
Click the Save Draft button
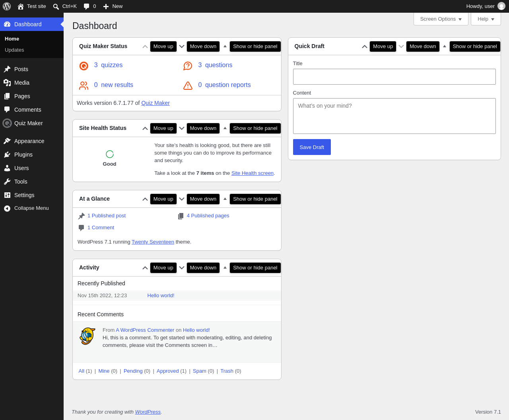pyautogui.click(x=312, y=147)
